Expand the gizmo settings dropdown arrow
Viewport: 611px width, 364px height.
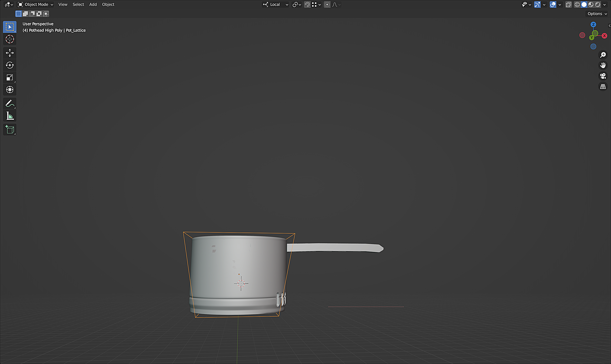pyautogui.click(x=544, y=4)
